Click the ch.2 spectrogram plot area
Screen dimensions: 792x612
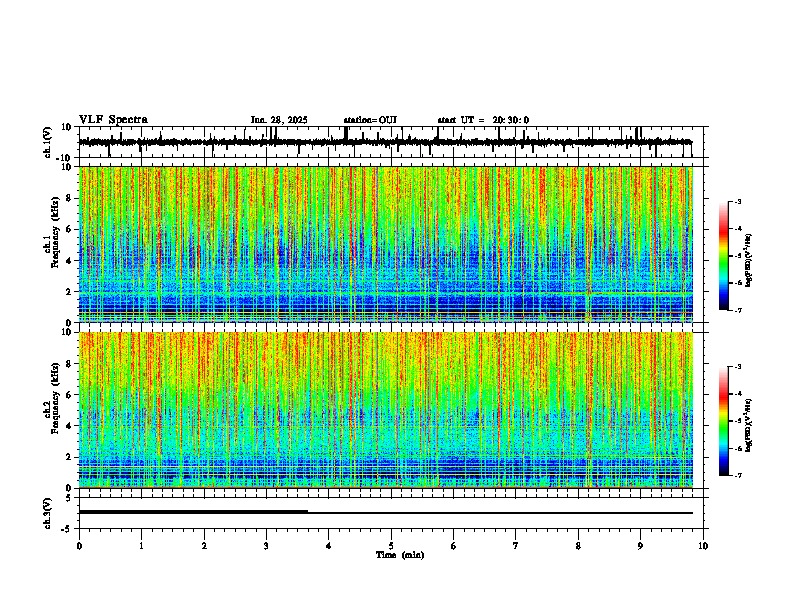[386, 410]
